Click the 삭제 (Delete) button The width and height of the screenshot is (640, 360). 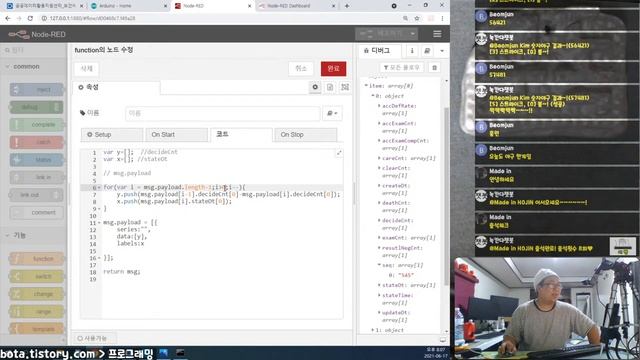click(87, 69)
